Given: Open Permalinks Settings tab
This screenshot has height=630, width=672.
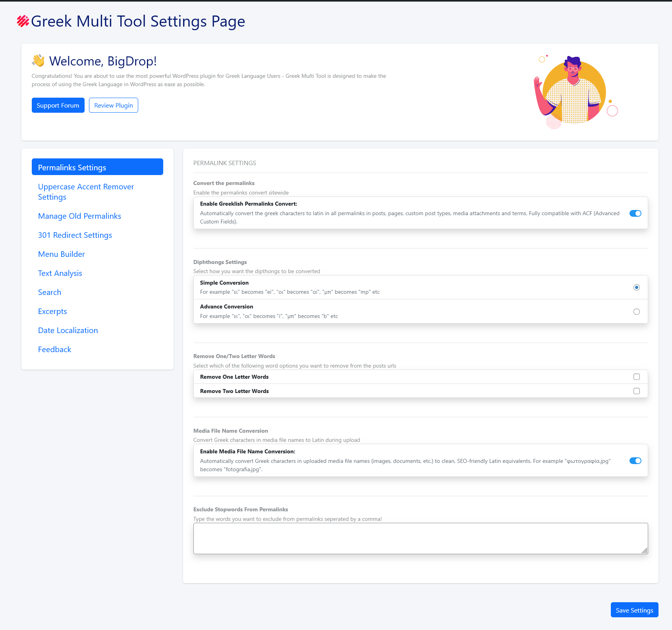Looking at the screenshot, I should point(97,167).
